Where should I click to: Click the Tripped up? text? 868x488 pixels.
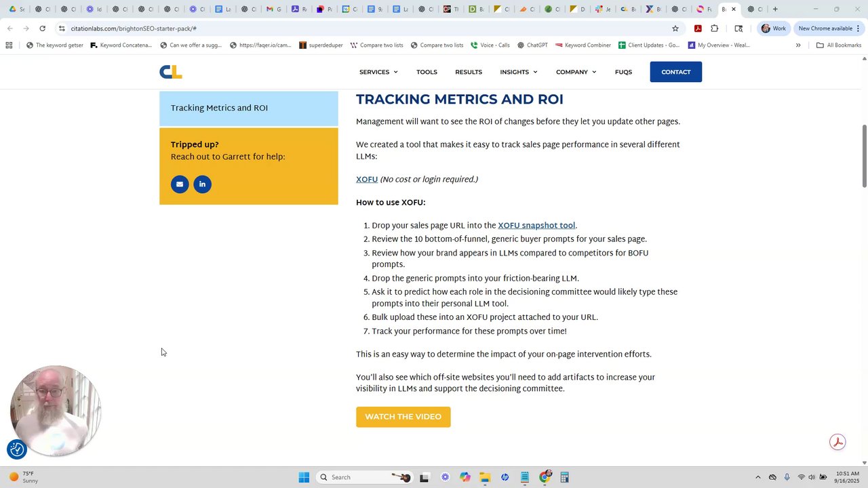point(195,144)
